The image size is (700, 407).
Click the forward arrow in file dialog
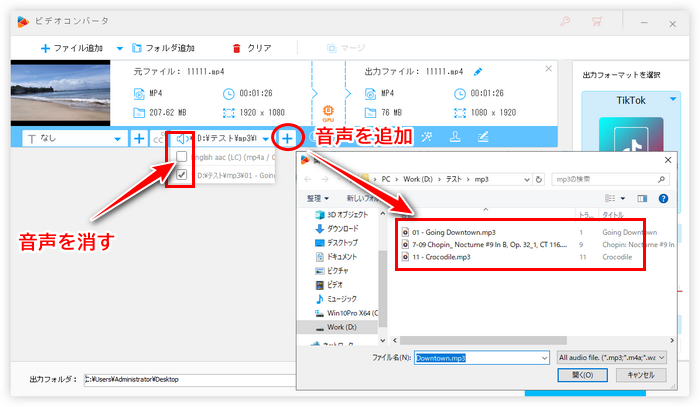pos(325,179)
